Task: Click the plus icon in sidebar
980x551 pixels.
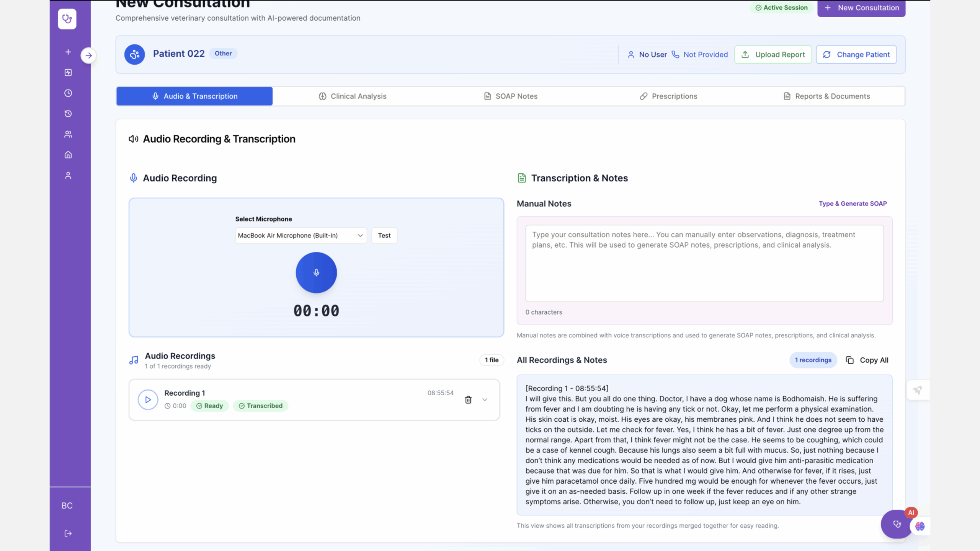Action: pyautogui.click(x=68, y=52)
